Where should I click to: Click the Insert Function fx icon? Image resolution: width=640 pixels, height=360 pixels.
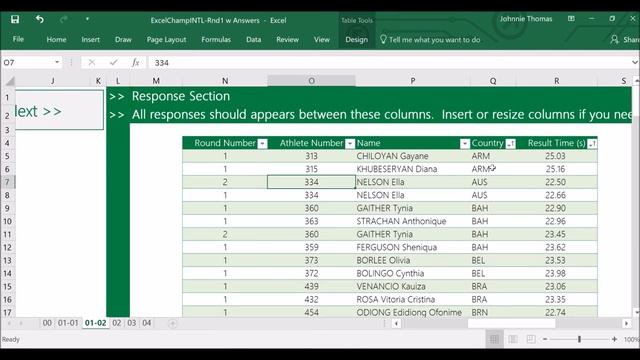[x=136, y=62]
